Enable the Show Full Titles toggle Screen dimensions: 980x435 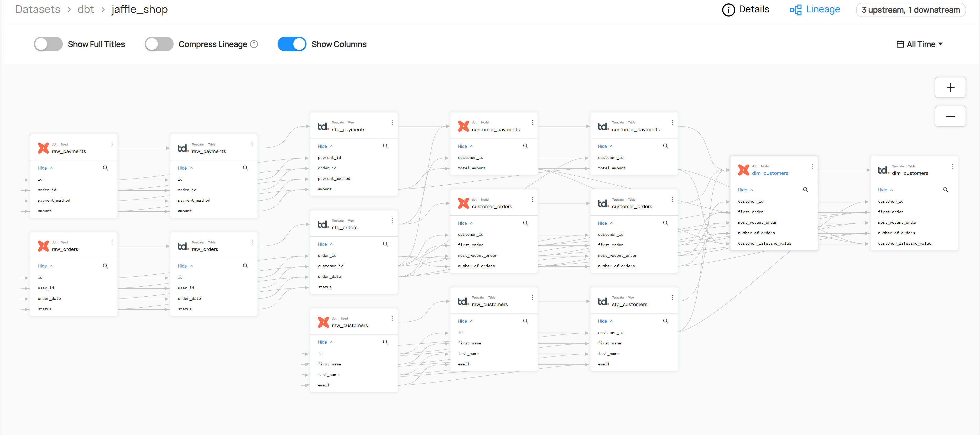pyautogui.click(x=48, y=44)
